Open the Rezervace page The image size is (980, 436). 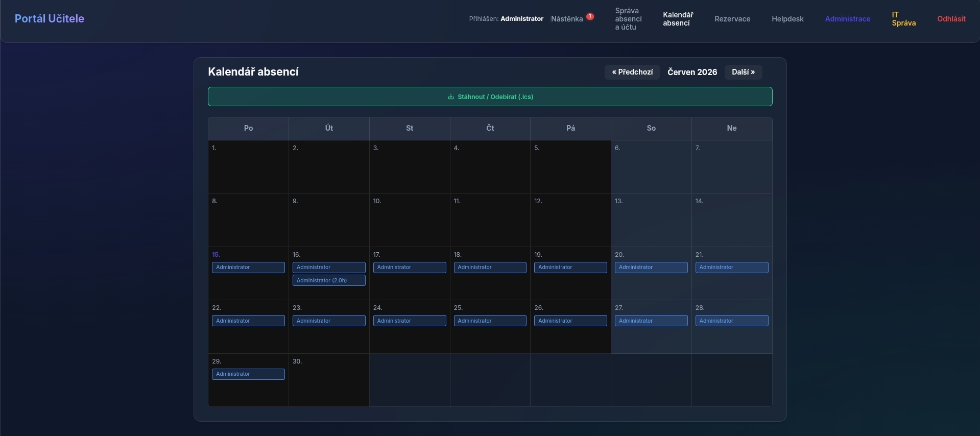(x=732, y=19)
